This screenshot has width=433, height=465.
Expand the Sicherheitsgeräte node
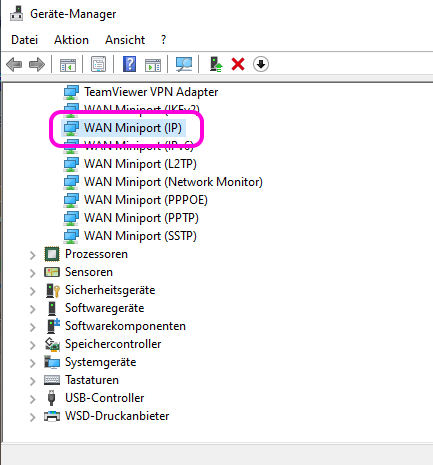[x=32, y=291]
